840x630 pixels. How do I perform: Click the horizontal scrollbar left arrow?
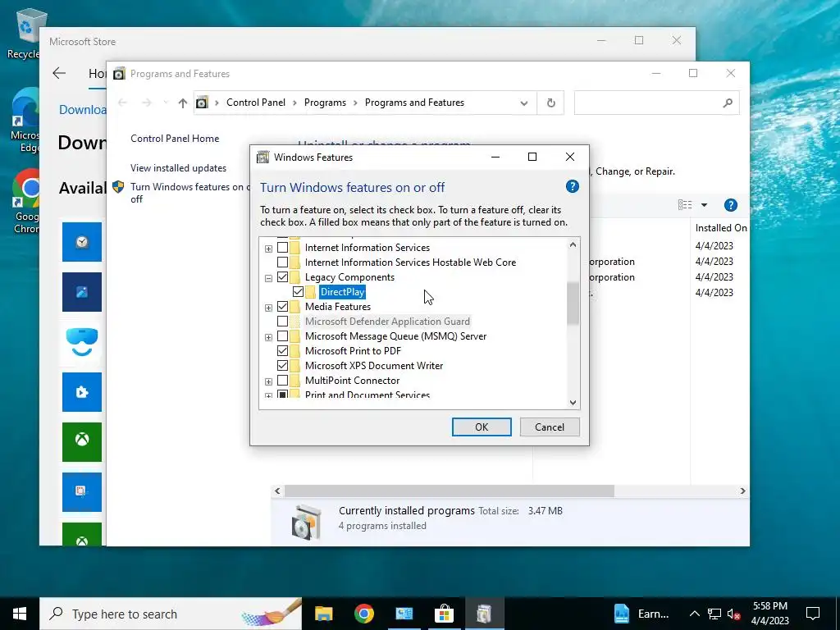[x=277, y=491]
